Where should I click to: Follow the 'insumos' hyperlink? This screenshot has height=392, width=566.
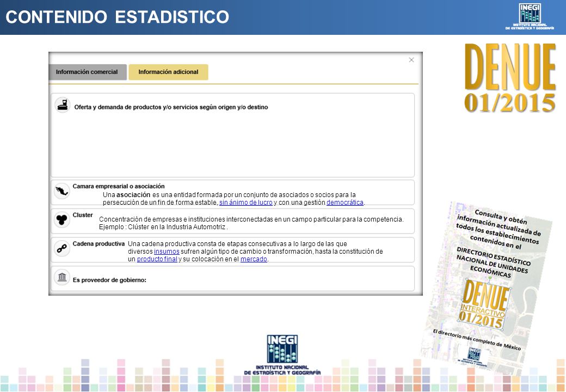(167, 252)
